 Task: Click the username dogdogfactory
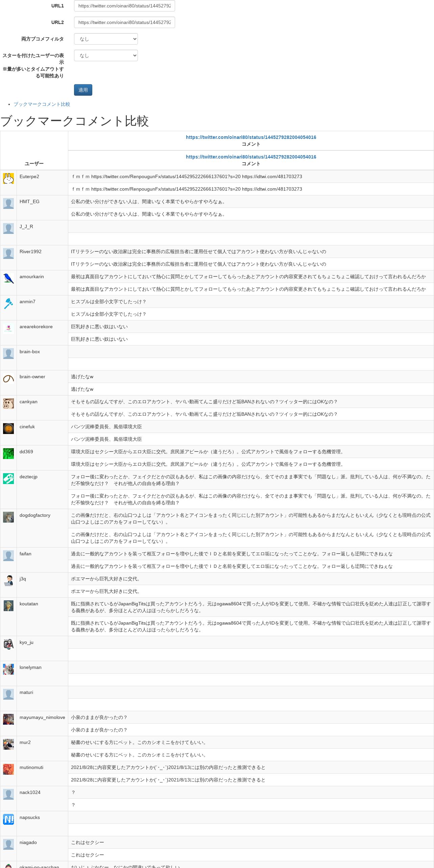point(35,515)
